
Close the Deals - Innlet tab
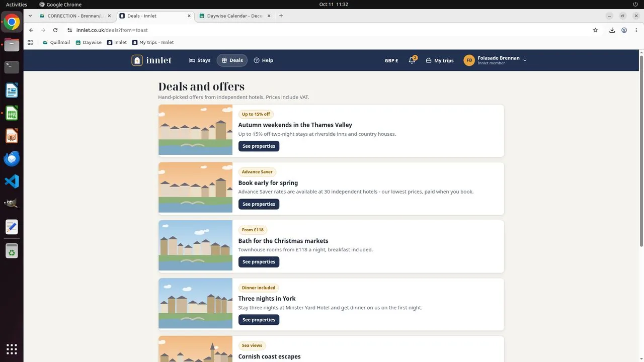click(x=189, y=16)
